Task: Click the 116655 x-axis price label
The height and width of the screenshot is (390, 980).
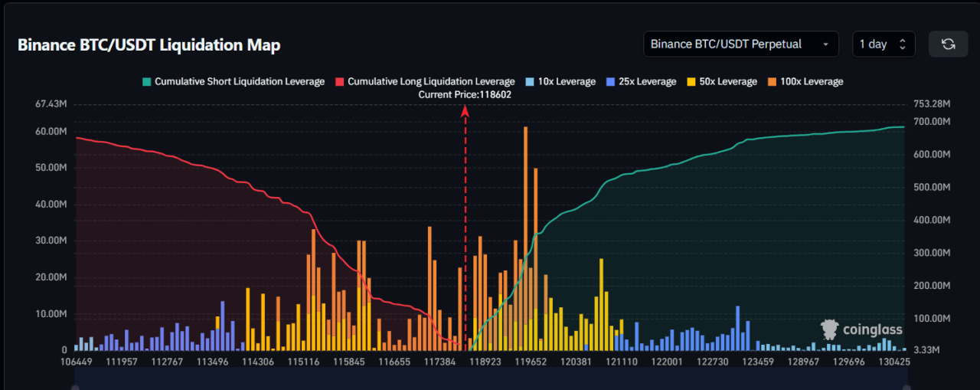Action: [395, 361]
